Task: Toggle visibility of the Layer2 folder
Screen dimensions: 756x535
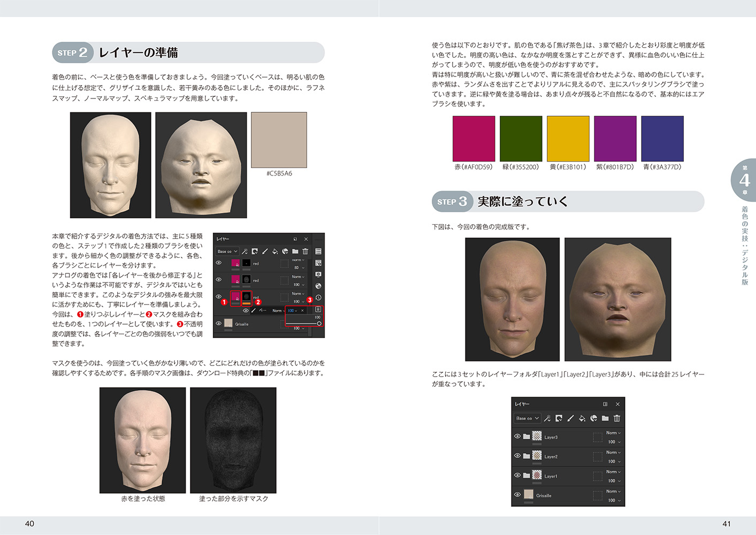Action: 517,456
